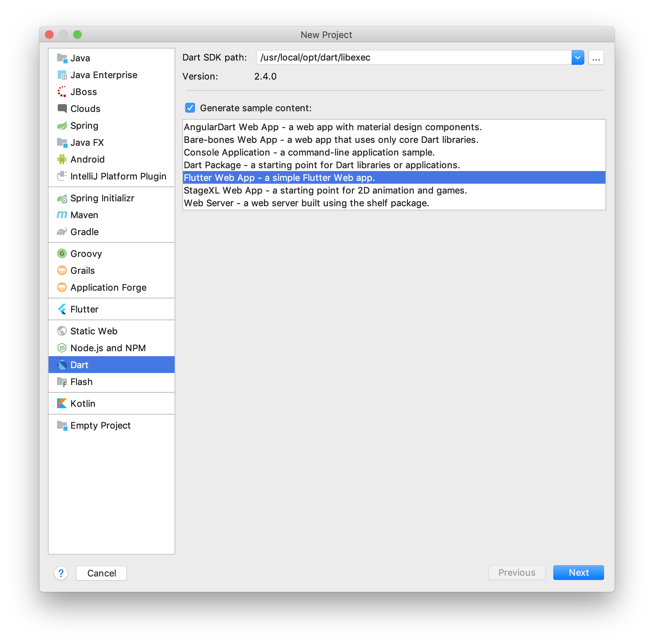
Task: Click the IntelliJ Platform Plugin icon
Action: [62, 176]
